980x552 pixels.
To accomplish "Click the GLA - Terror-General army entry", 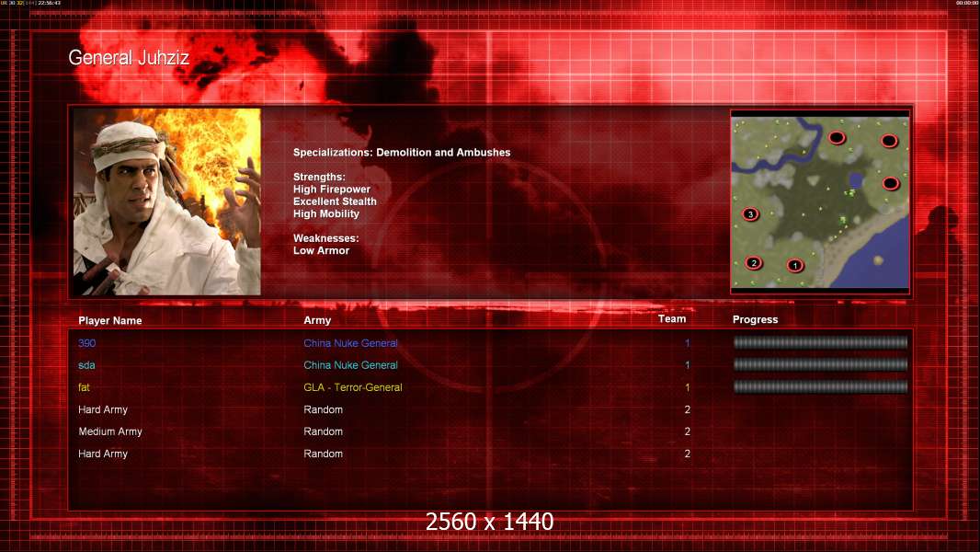I will click(352, 387).
